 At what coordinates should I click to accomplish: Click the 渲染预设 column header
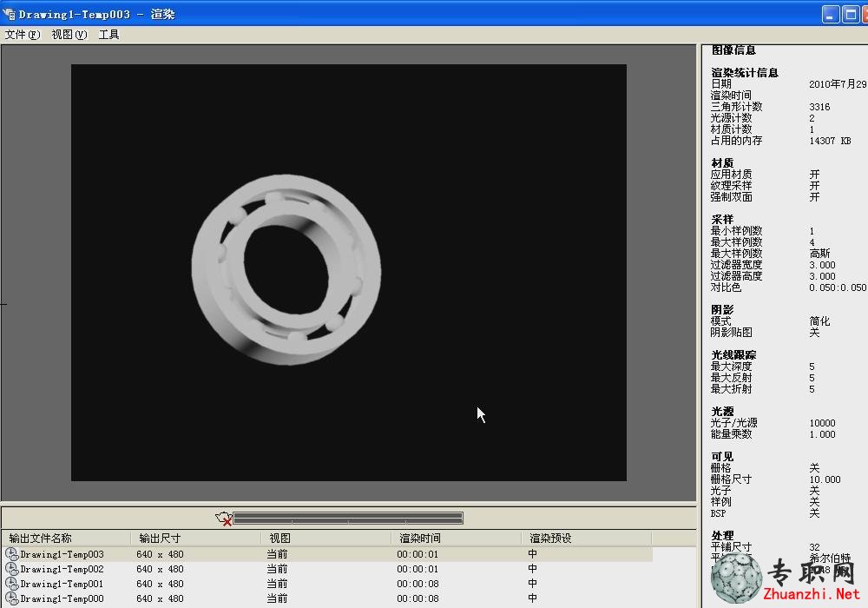[x=586, y=539]
